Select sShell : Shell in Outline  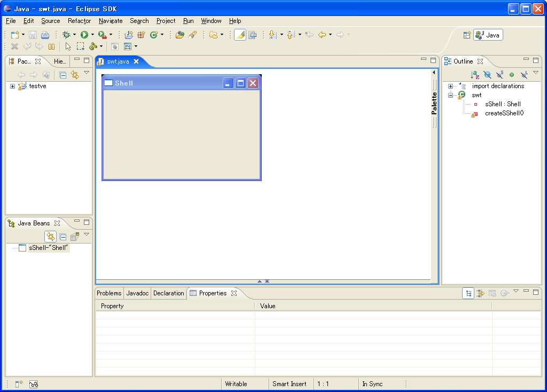503,104
